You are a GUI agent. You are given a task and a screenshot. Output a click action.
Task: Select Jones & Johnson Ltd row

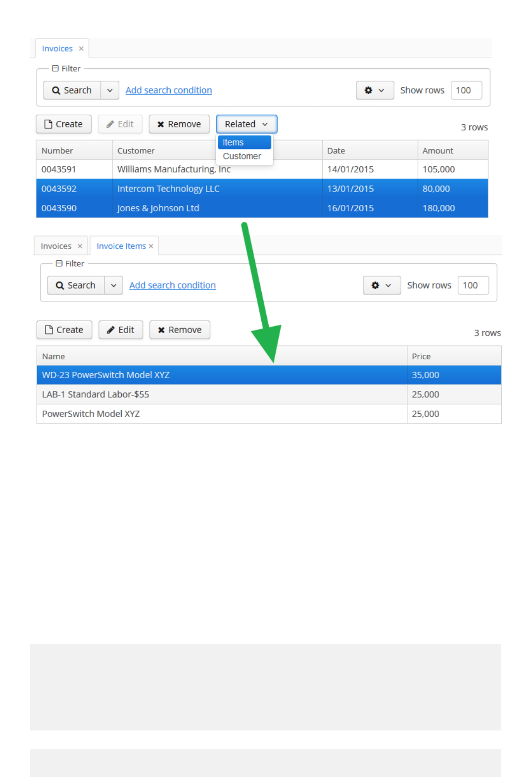[262, 208]
